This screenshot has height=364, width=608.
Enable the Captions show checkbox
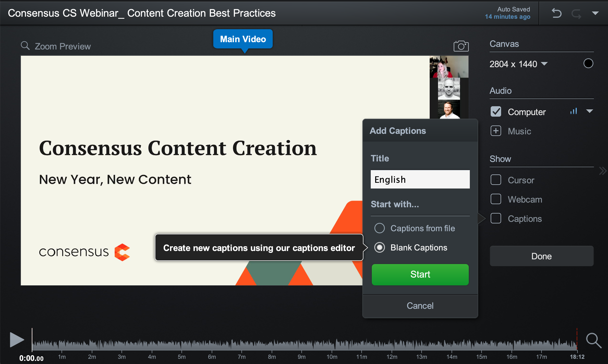tap(496, 218)
